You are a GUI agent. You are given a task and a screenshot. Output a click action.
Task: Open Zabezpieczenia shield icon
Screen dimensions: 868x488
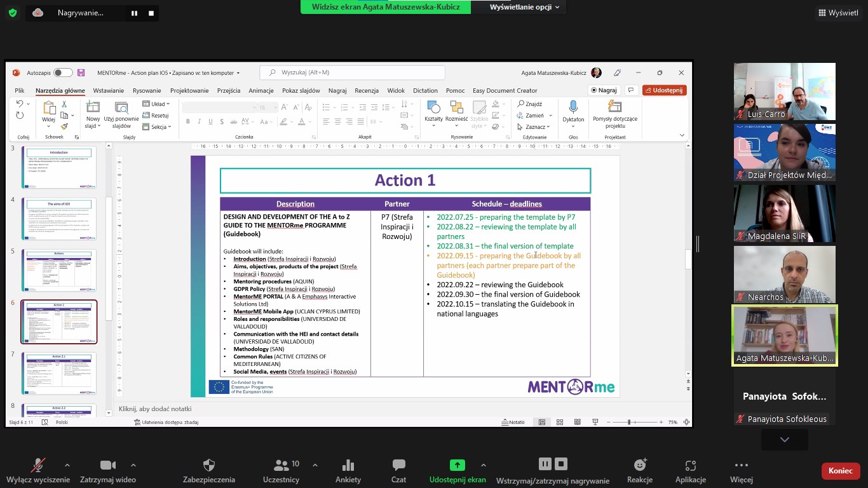pyautogui.click(x=208, y=465)
